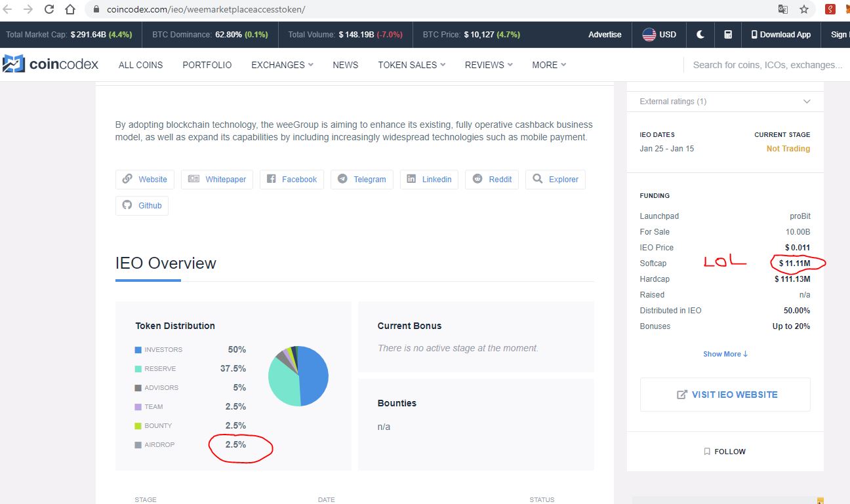
Task: Click the IEO Overview heading
Action: 165,263
